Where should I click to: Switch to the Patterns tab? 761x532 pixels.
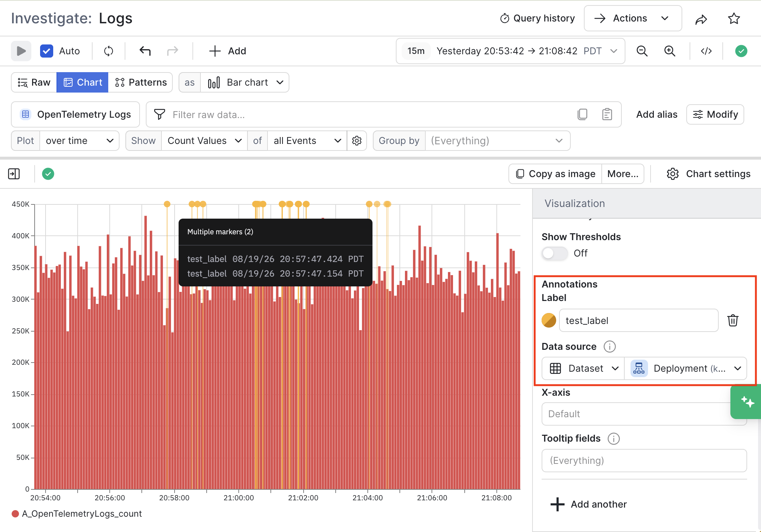pyautogui.click(x=141, y=82)
